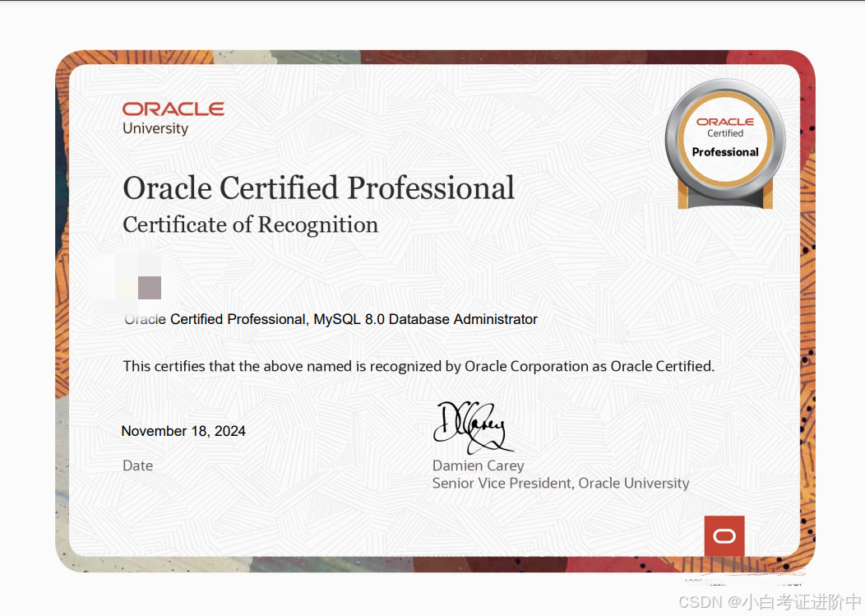Click Damien Carey's handwritten signature

(474, 427)
